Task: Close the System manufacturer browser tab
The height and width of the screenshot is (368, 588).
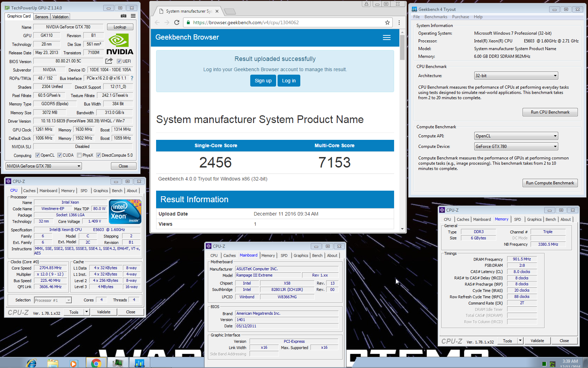Action: 217,11
